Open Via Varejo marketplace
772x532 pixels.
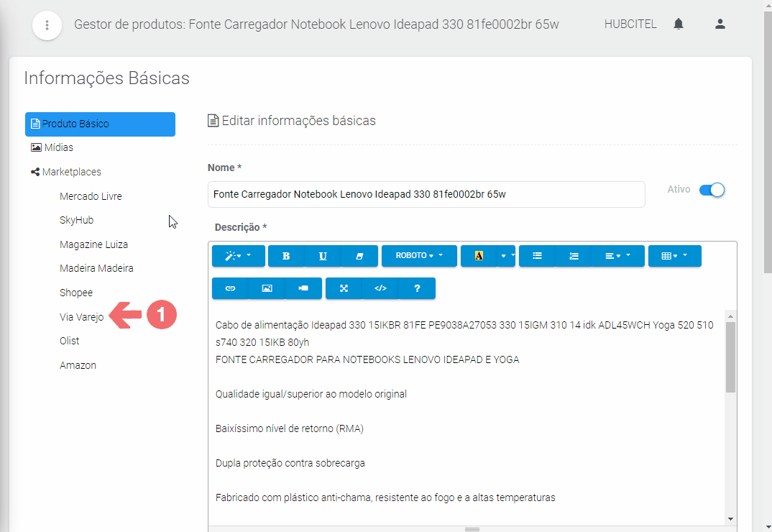point(82,317)
